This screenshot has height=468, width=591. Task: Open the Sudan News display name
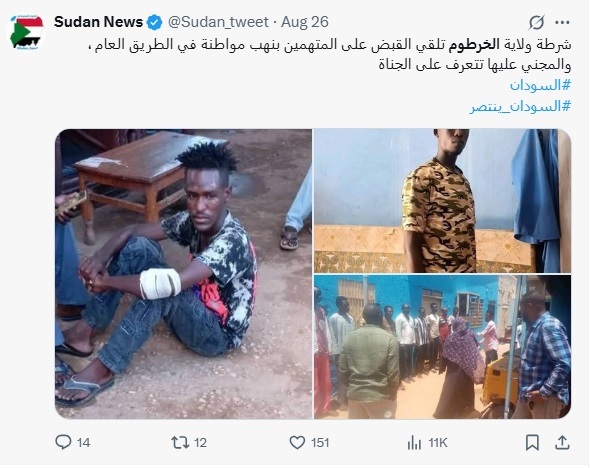[x=98, y=22]
